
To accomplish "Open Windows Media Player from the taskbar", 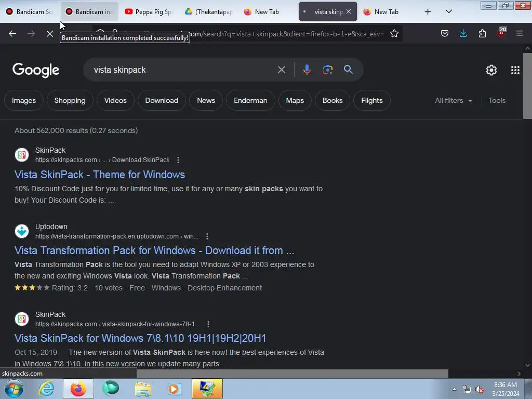I will click(175, 389).
